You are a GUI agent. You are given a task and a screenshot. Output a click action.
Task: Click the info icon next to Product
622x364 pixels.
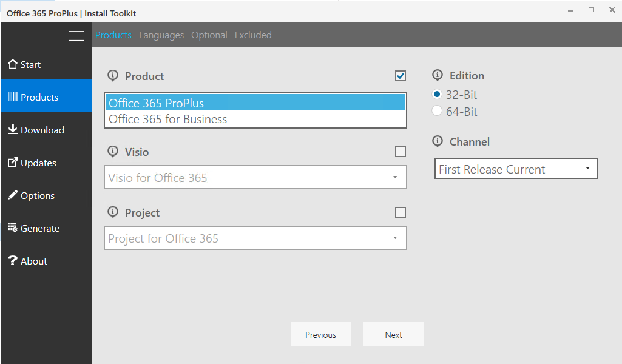[x=113, y=76]
